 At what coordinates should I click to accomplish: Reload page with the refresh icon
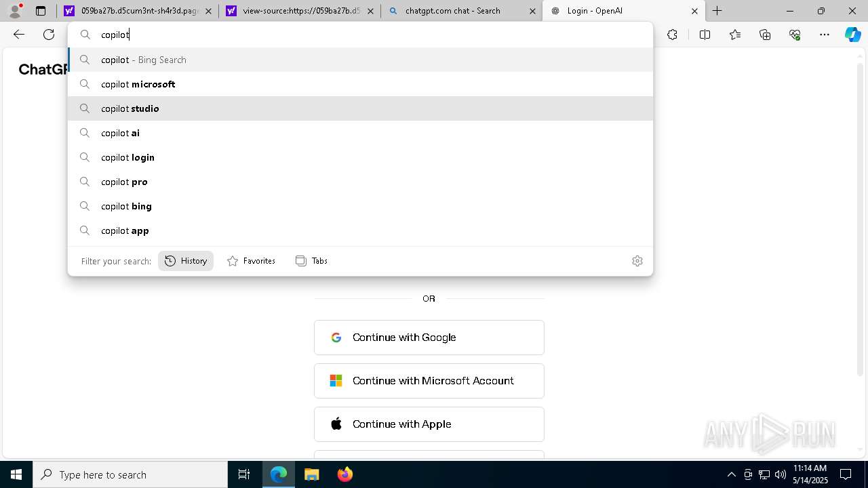tap(49, 35)
